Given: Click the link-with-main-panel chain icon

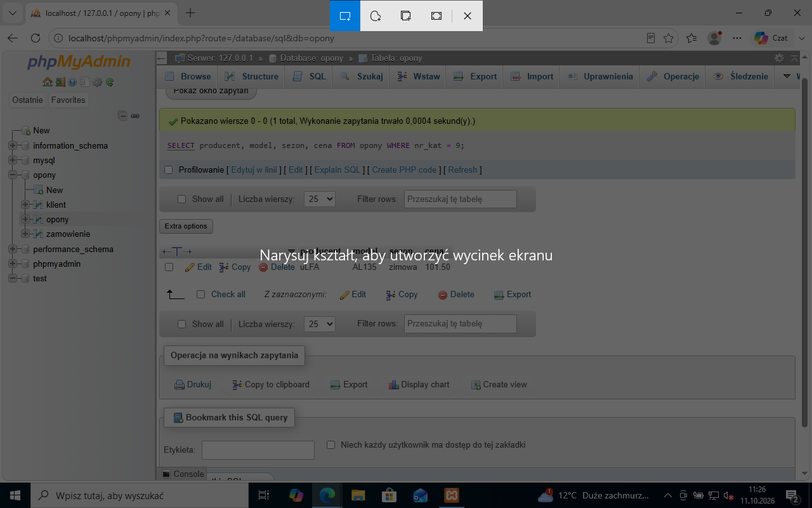Looking at the screenshot, I should click(135, 116).
